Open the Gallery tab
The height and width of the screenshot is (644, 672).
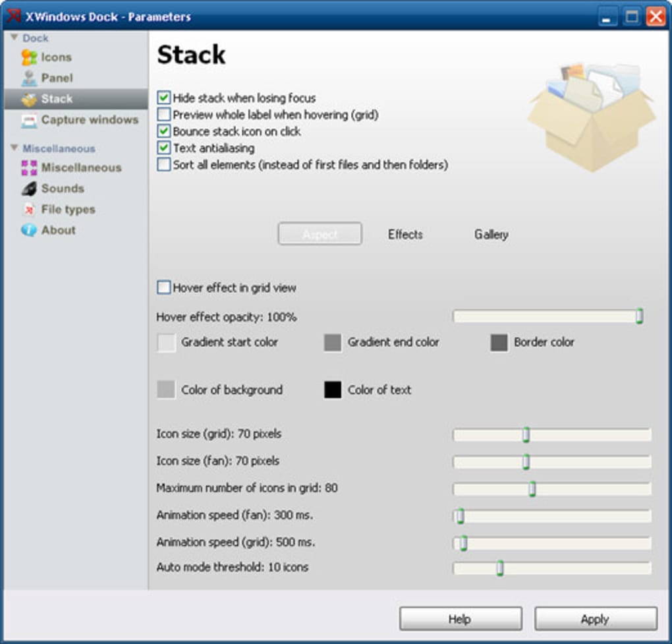click(x=491, y=234)
